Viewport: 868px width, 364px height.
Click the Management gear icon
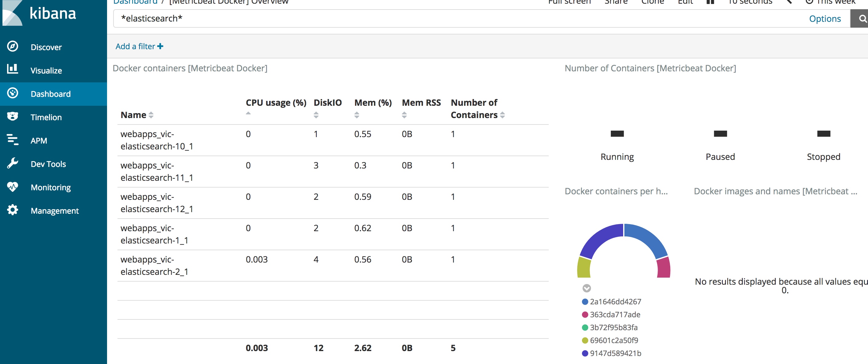(x=13, y=210)
